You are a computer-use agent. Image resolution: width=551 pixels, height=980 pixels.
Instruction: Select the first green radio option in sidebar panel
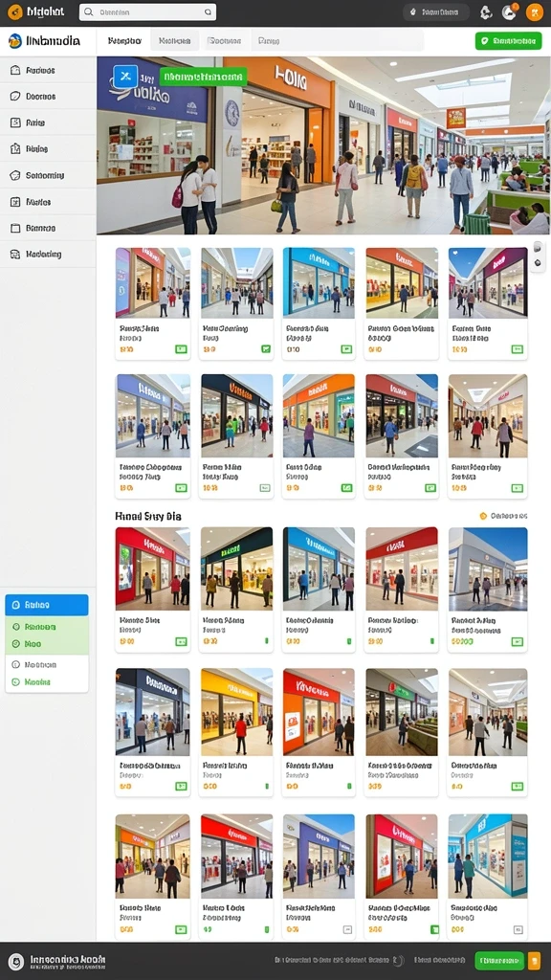point(16,626)
